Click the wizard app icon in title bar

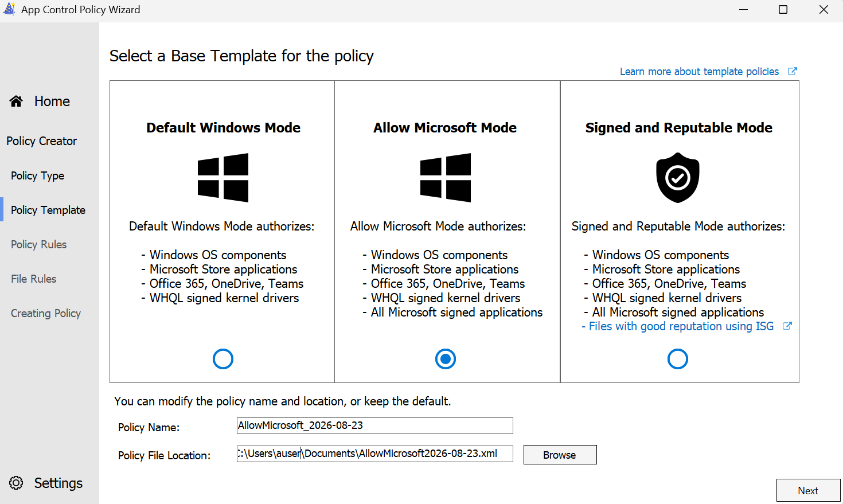point(9,9)
